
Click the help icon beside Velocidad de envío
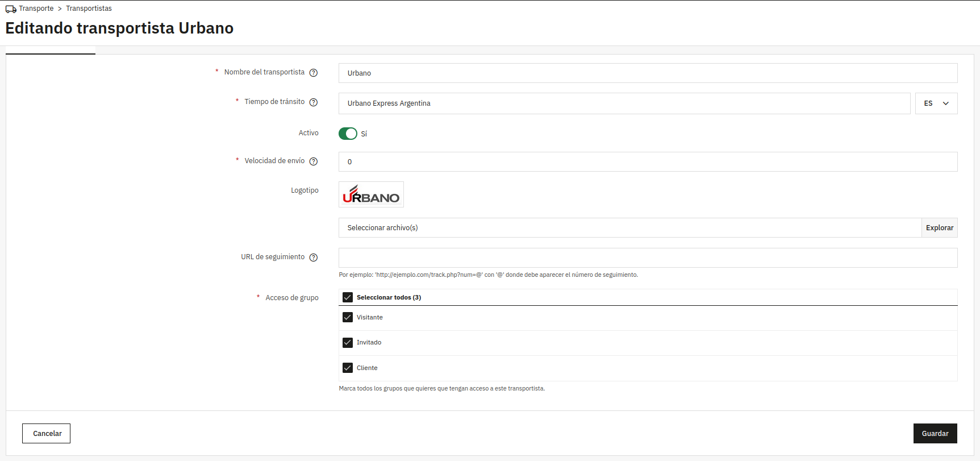pos(313,161)
